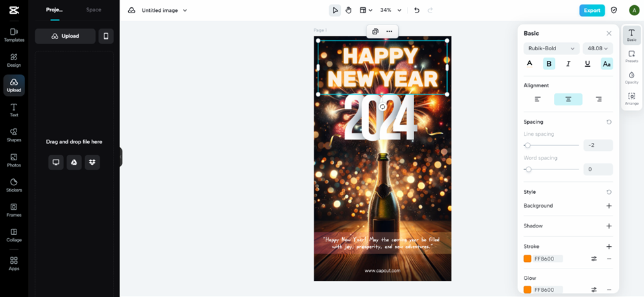
Task: Open the Frames sidebar panel
Action: (14, 210)
